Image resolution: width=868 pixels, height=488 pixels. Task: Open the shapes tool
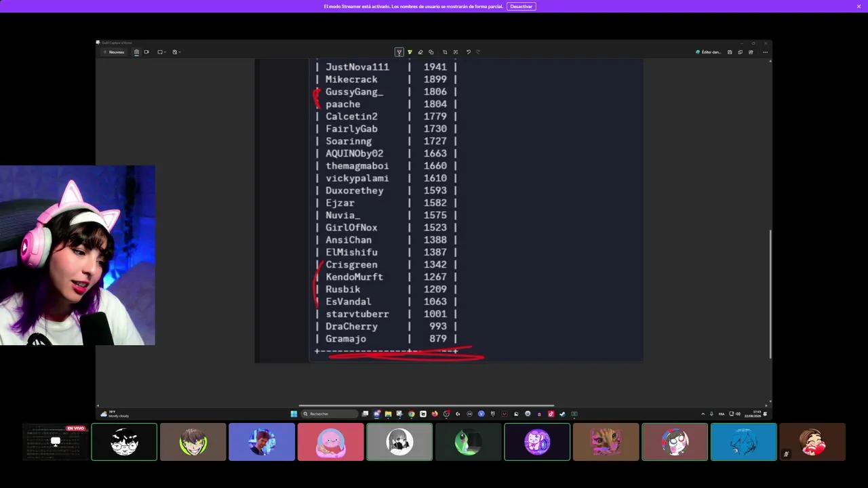431,52
